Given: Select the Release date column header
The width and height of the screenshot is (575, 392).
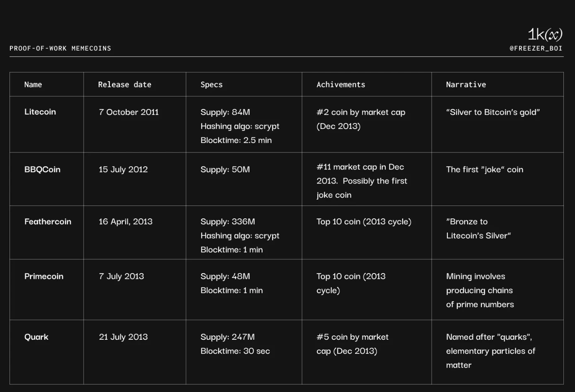Looking at the screenshot, I should coord(125,85).
